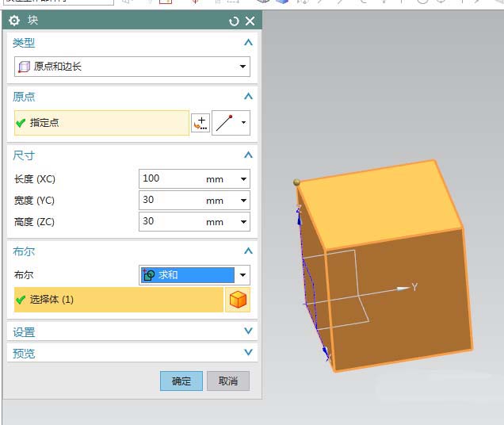Click the orange cube select body icon
Screen dimensions: 504x425
pos(238,300)
